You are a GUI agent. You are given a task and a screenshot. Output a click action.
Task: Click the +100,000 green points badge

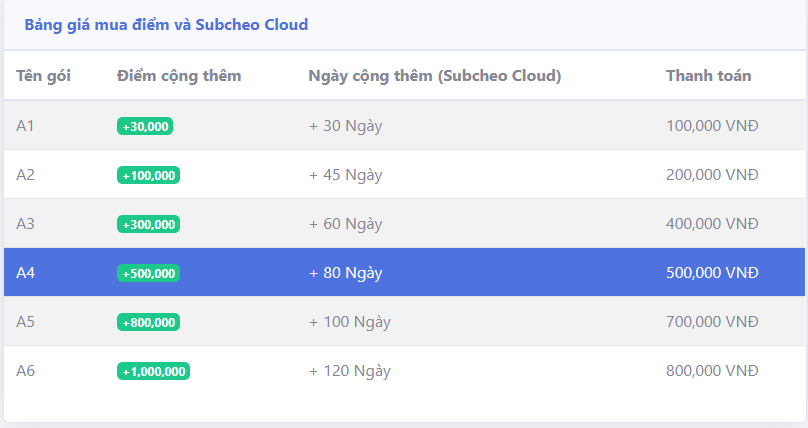pos(148,175)
